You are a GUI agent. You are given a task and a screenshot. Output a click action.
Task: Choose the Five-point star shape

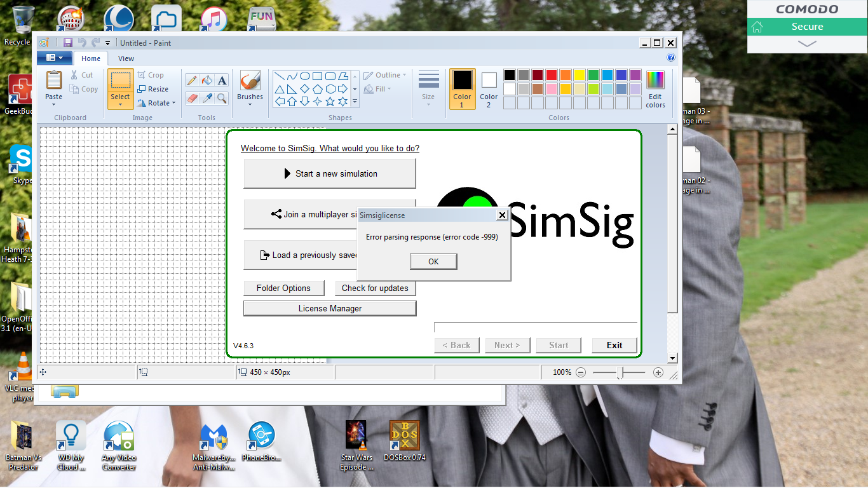click(x=330, y=101)
